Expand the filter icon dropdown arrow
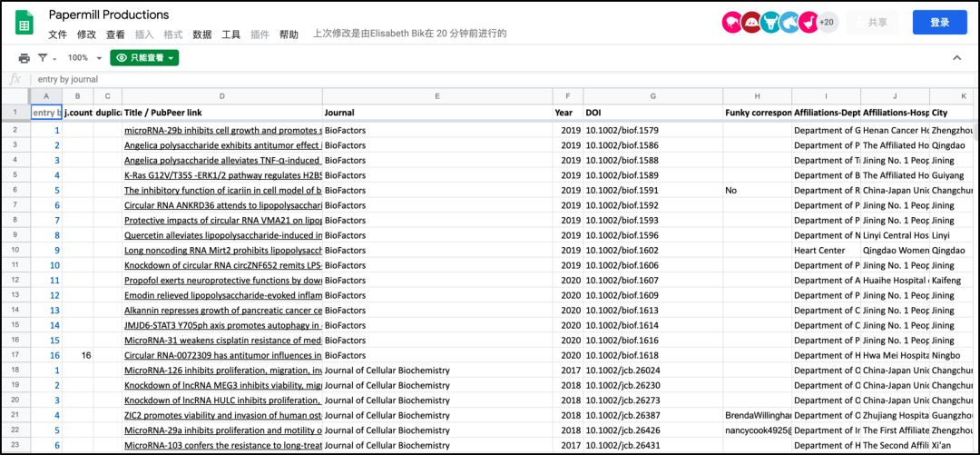The image size is (980, 455). click(54, 59)
